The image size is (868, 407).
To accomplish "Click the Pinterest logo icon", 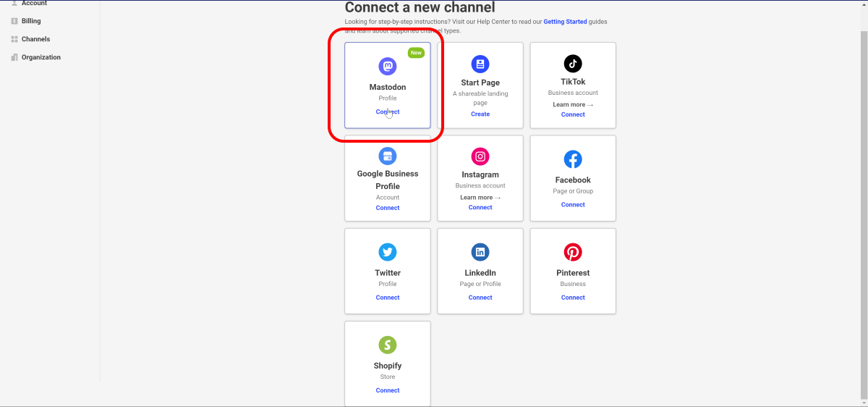I will click(x=573, y=252).
